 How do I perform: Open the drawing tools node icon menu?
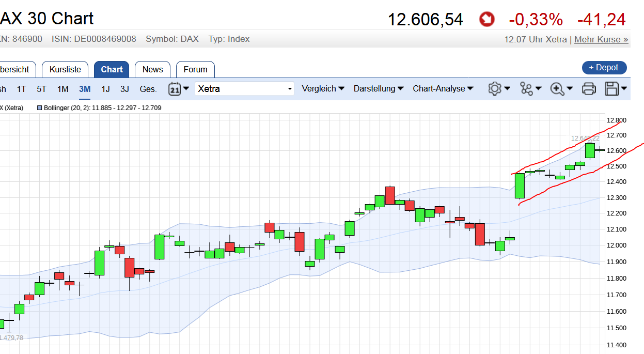(531, 89)
